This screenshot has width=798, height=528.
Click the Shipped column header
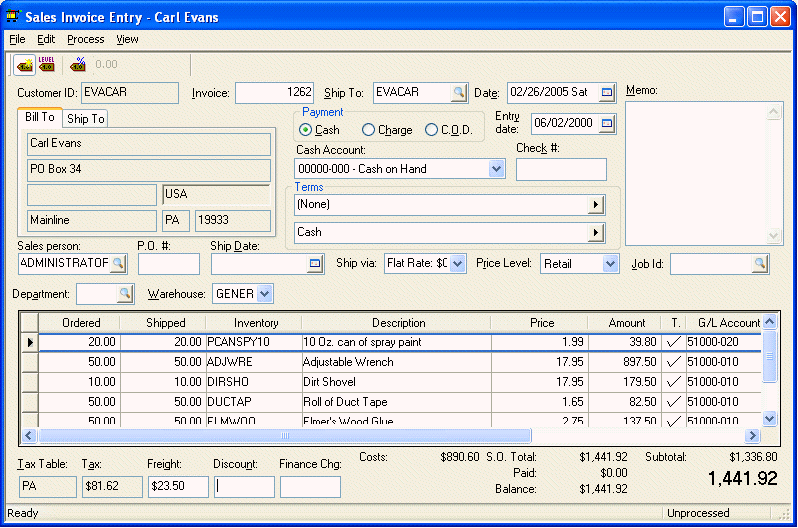pos(163,323)
